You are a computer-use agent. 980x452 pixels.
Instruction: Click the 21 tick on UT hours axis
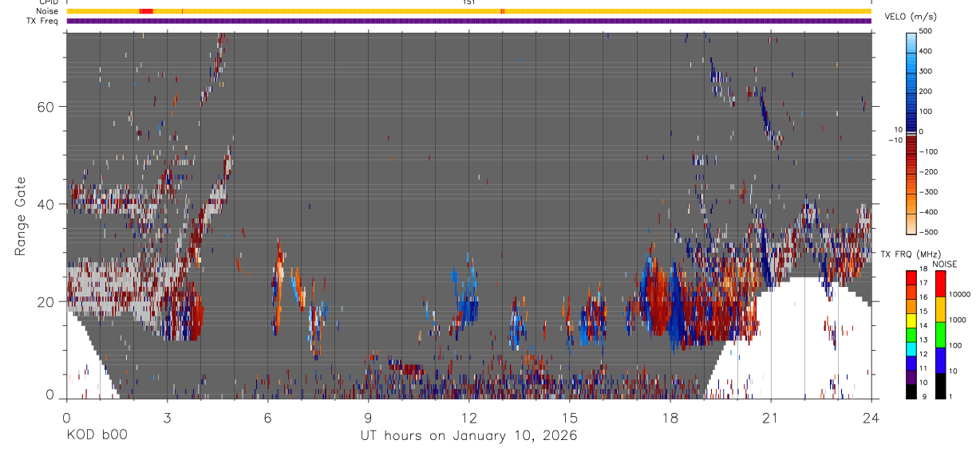[770, 417]
